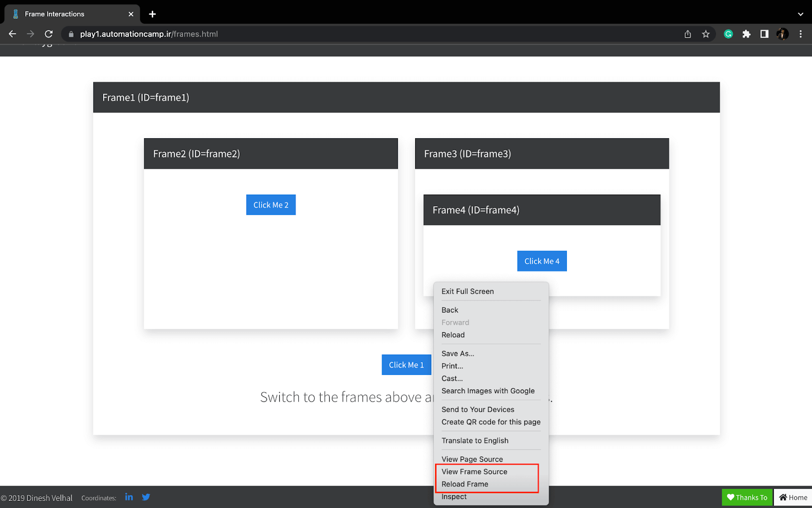
Task: Click the browser back arrow icon
Action: coord(13,34)
